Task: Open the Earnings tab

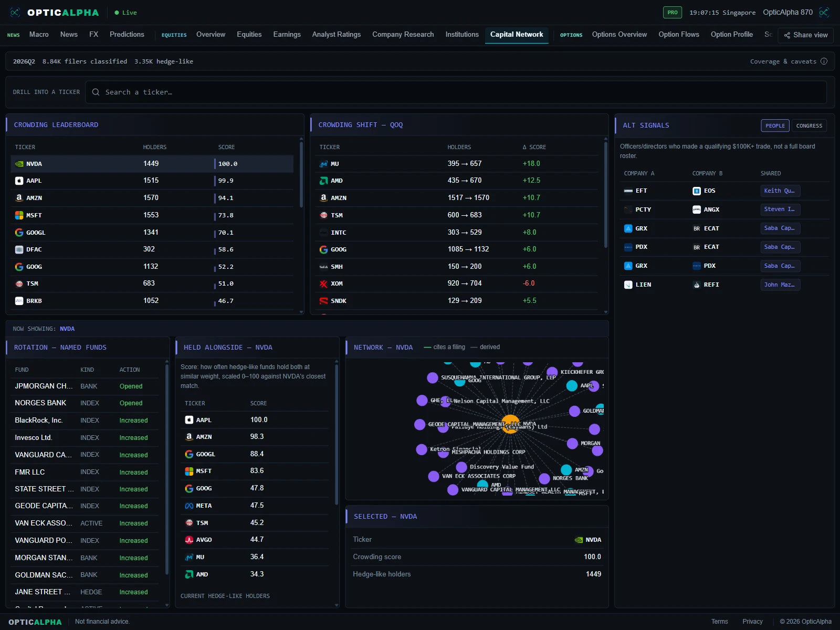Action: click(x=287, y=35)
